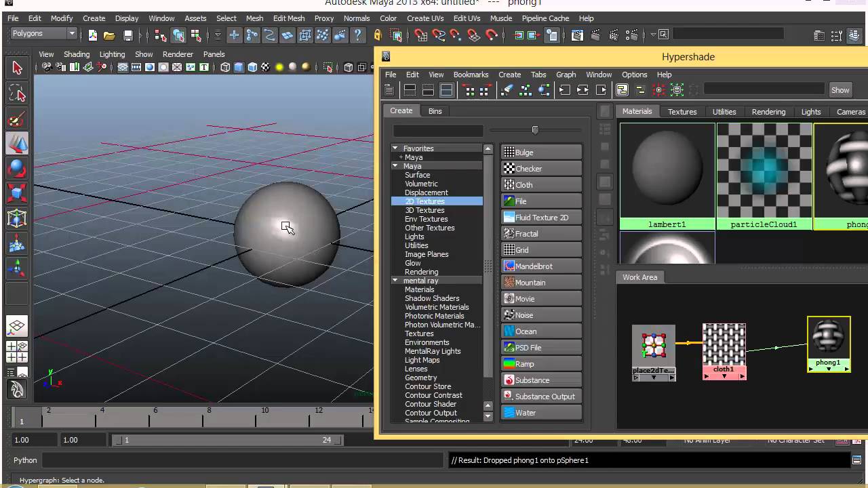
Task: Toggle textured display checker icon
Action: pos(265,67)
